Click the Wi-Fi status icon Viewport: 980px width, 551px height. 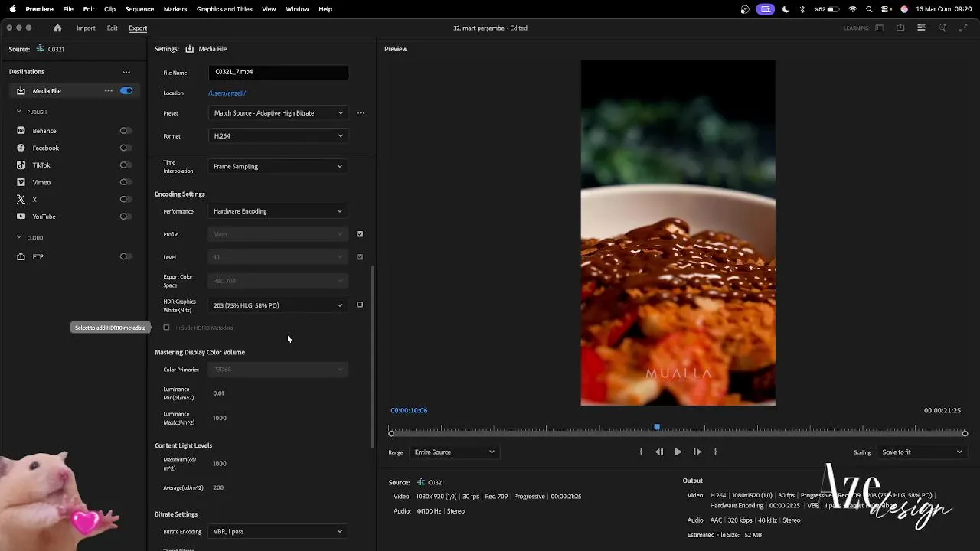click(852, 9)
